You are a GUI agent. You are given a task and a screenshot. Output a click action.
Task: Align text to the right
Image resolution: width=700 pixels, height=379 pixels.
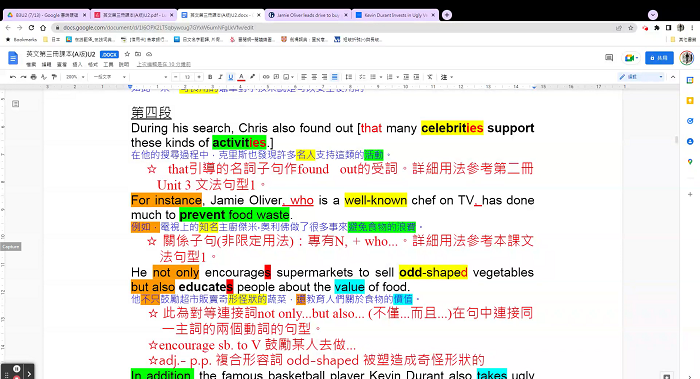click(325, 77)
